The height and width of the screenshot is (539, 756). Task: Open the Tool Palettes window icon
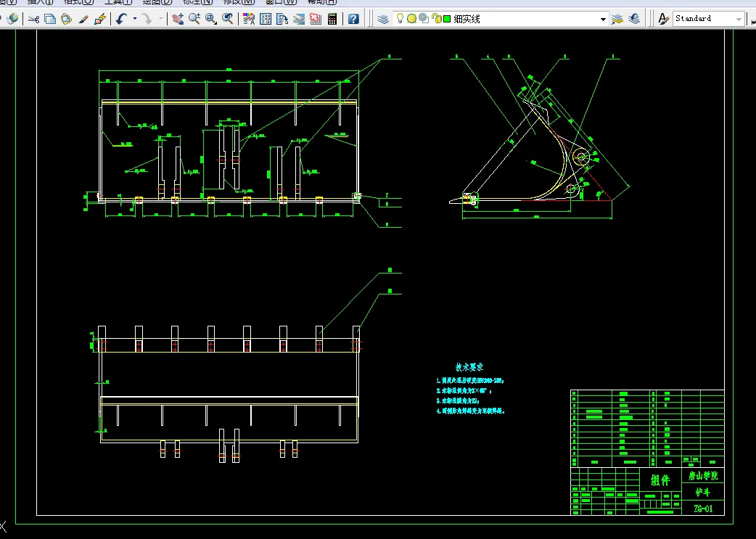[x=282, y=19]
